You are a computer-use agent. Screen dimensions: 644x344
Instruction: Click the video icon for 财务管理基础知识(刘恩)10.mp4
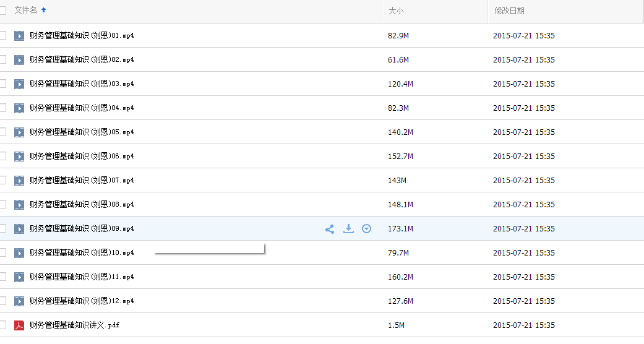coord(19,253)
